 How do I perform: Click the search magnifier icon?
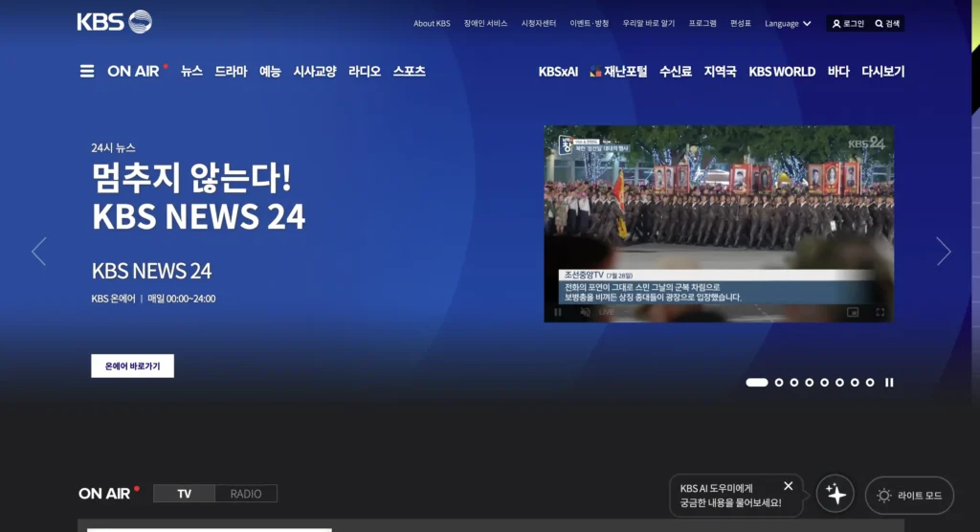click(x=879, y=24)
